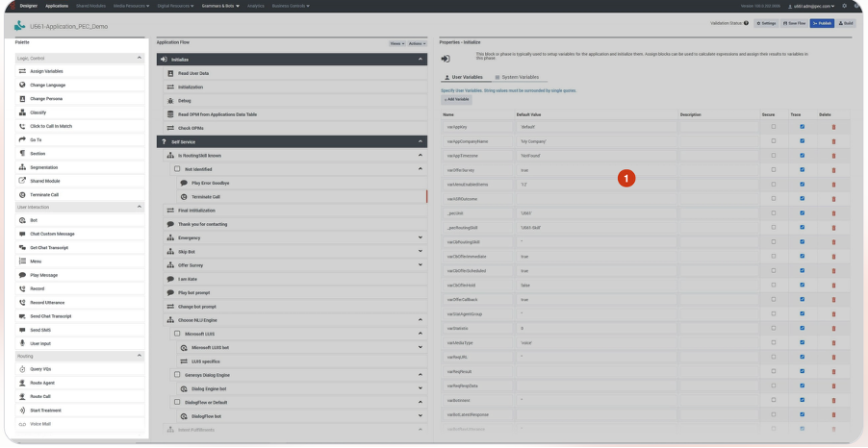Screen dimensions: 868x448
Task: Disable Trace for varMenuEnabledItems
Action: pyautogui.click(x=803, y=185)
